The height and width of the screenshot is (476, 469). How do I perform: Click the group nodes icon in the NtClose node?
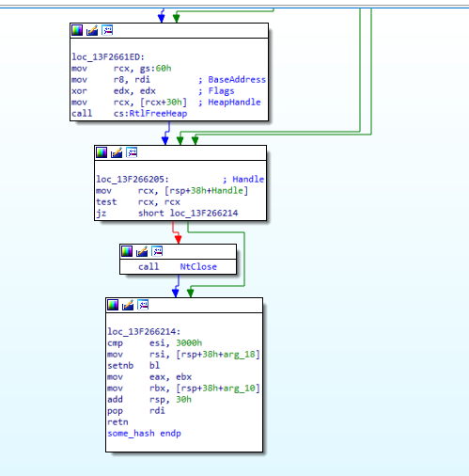point(157,251)
